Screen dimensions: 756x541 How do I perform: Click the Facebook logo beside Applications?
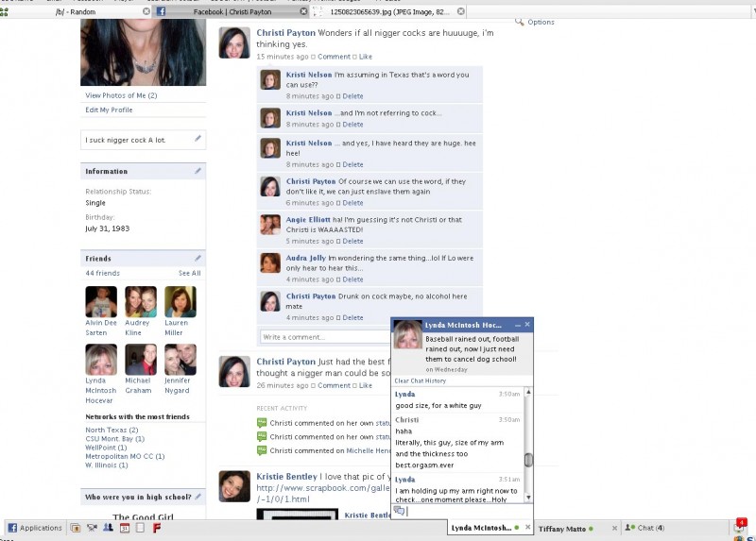pos(12,528)
